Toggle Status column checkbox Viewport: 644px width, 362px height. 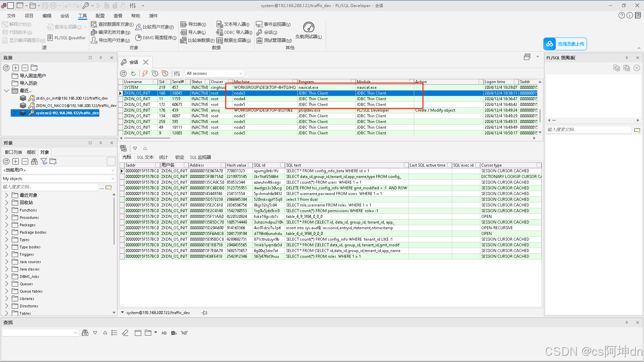207,82
